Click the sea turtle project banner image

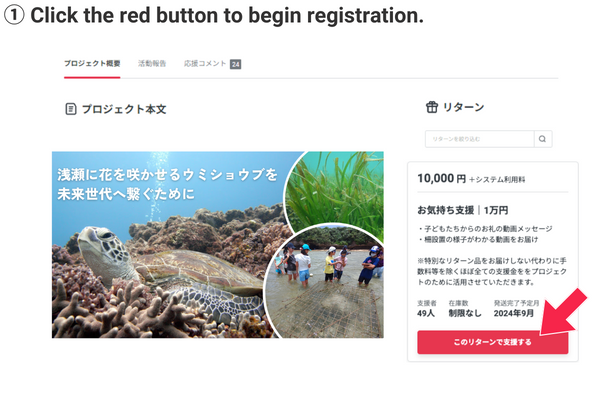coord(218,244)
